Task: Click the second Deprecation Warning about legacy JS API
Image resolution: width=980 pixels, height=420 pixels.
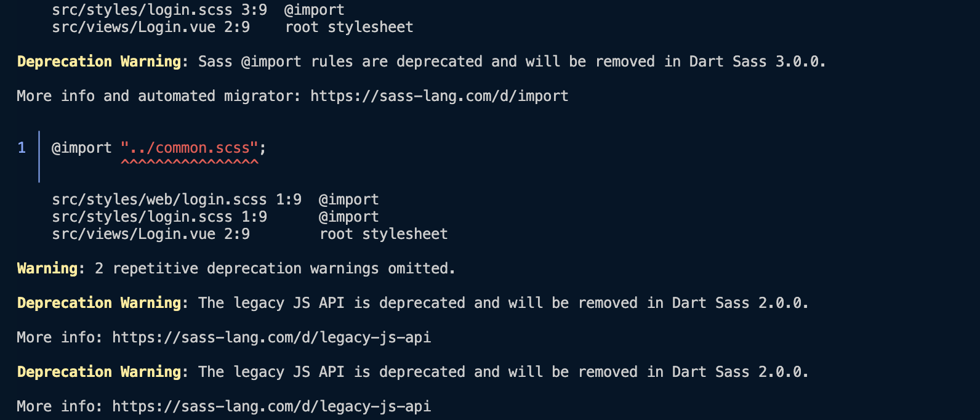Action: [99, 303]
